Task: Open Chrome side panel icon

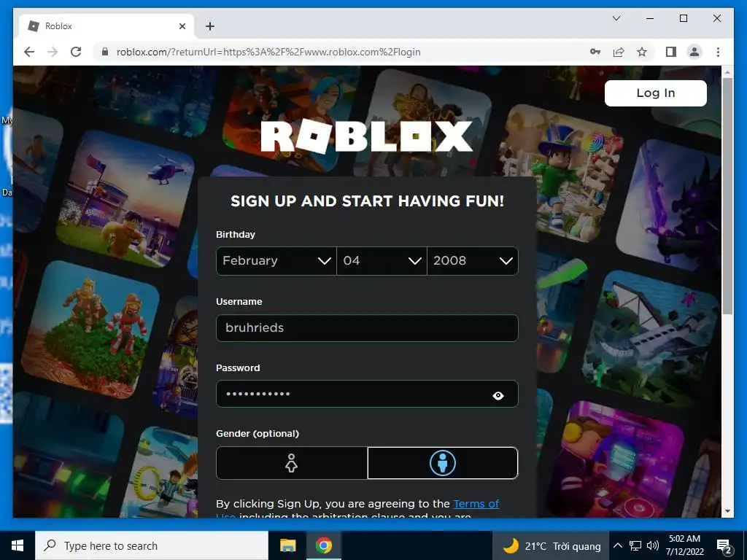Action: pyautogui.click(x=671, y=52)
